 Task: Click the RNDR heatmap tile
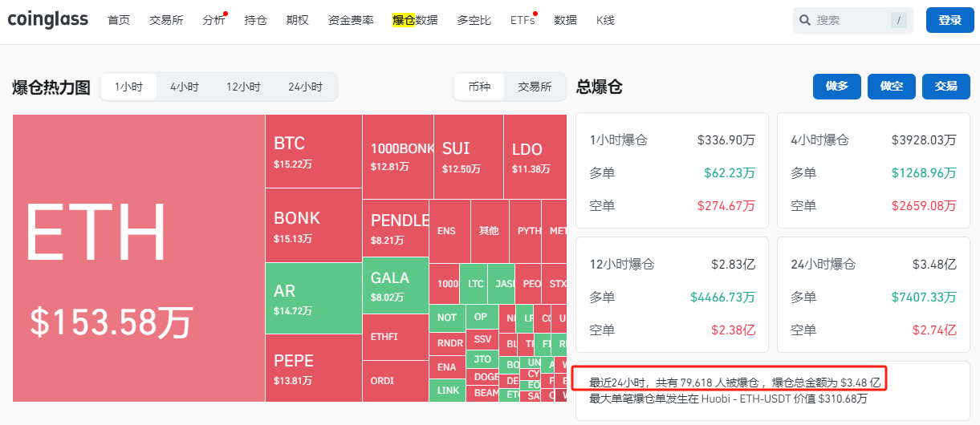pyautogui.click(x=447, y=343)
